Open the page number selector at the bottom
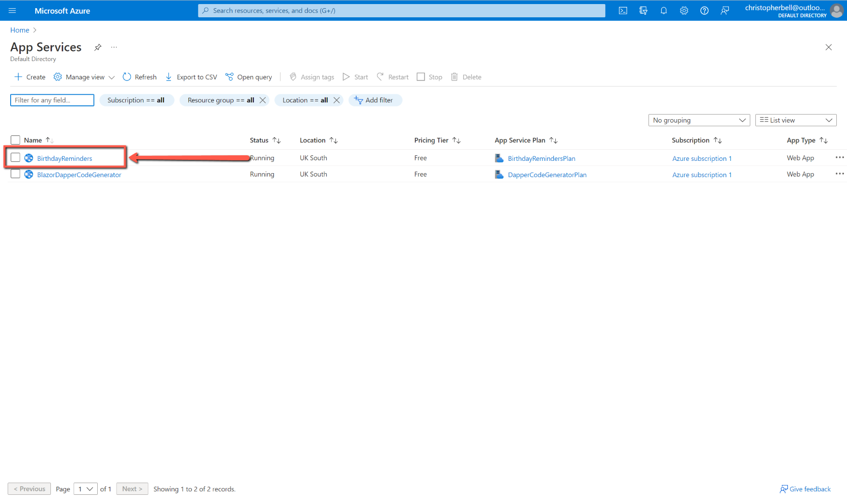This screenshot has height=504, width=847. [85, 489]
